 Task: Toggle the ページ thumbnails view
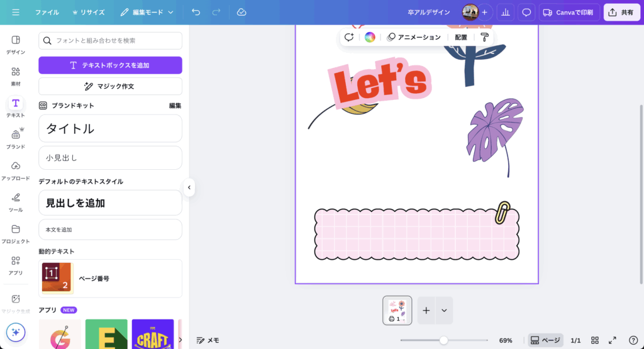tap(545, 340)
